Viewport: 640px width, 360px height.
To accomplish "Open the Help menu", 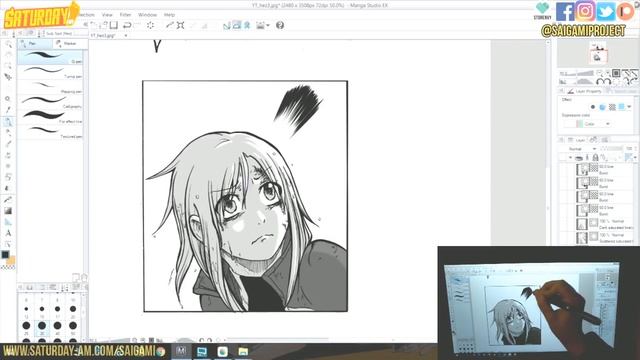I will 169,15.
